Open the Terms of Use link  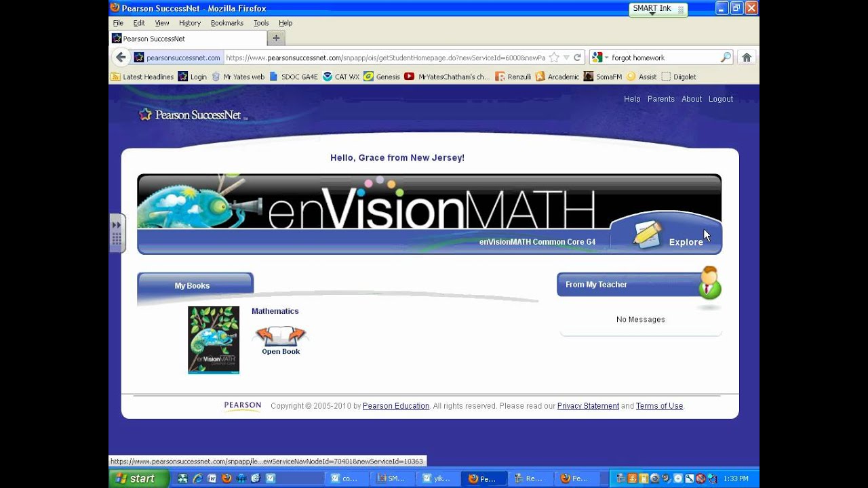pos(659,406)
